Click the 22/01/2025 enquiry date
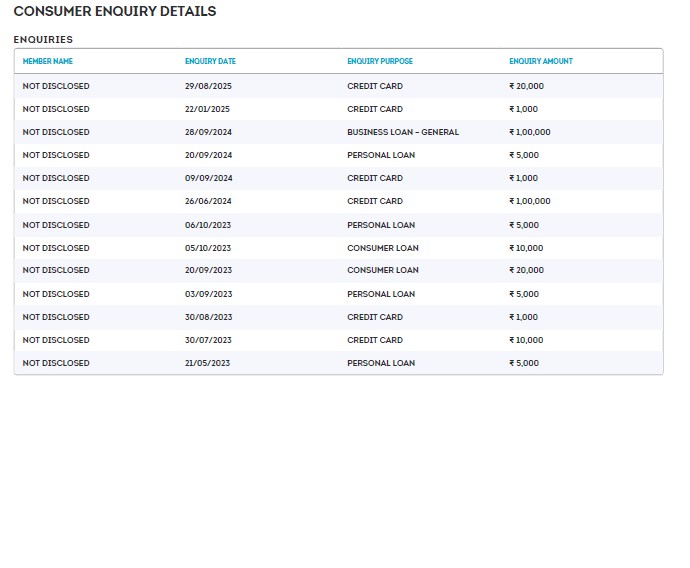The width and height of the screenshot is (690, 568). [x=207, y=109]
